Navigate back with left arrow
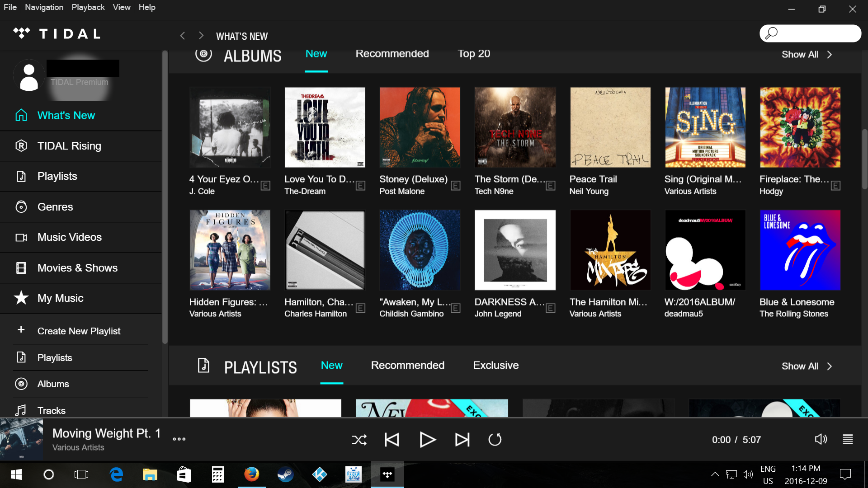 183,36
